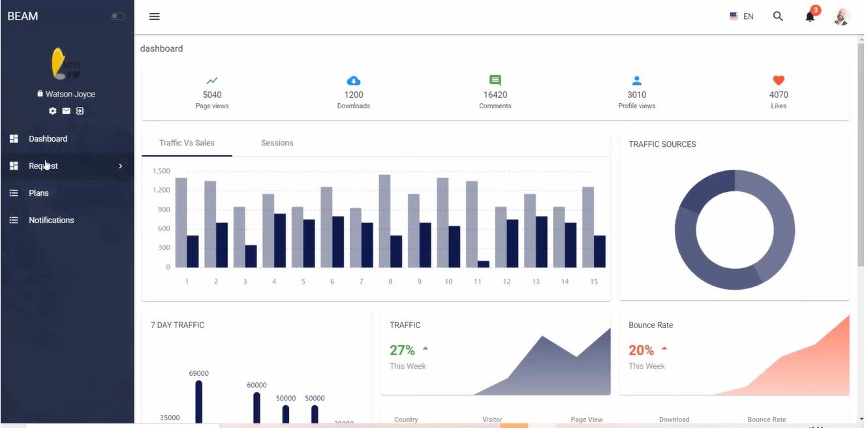Click the sidebar profile logo image
The image size is (868, 428).
66,64
